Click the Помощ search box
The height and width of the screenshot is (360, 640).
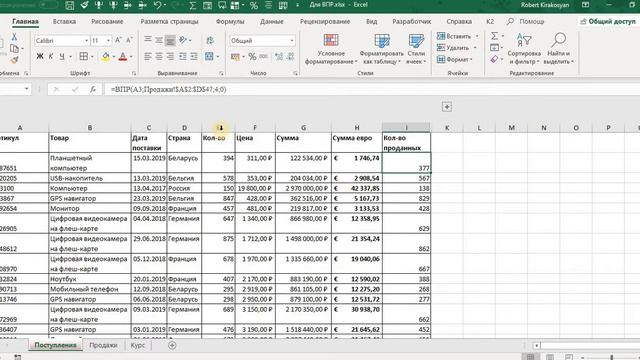coord(527,21)
